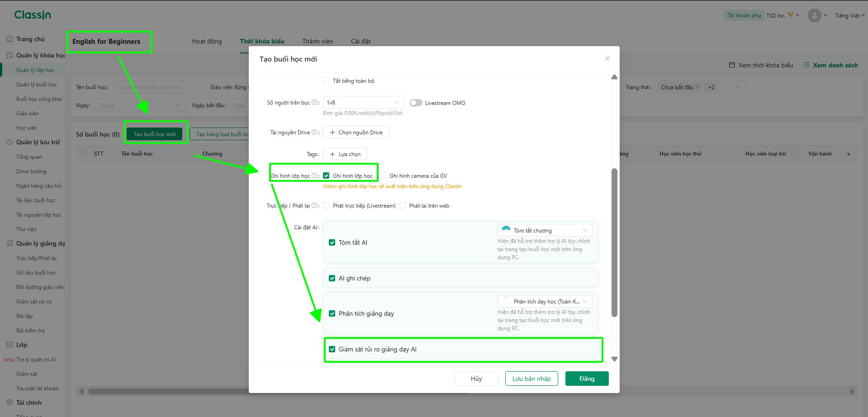Viewport: 868px width, 417px height.
Task: Open the 1v8 seats dropdown
Action: [363, 103]
